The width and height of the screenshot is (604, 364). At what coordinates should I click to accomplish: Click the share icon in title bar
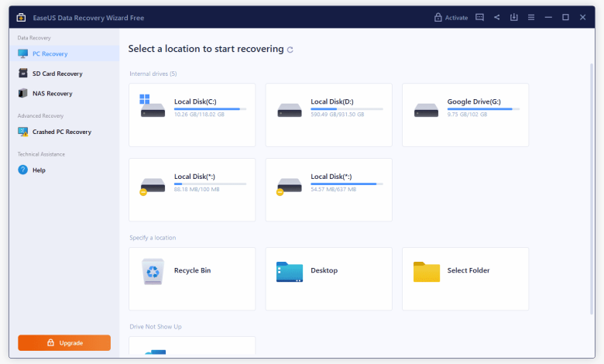tap(497, 17)
